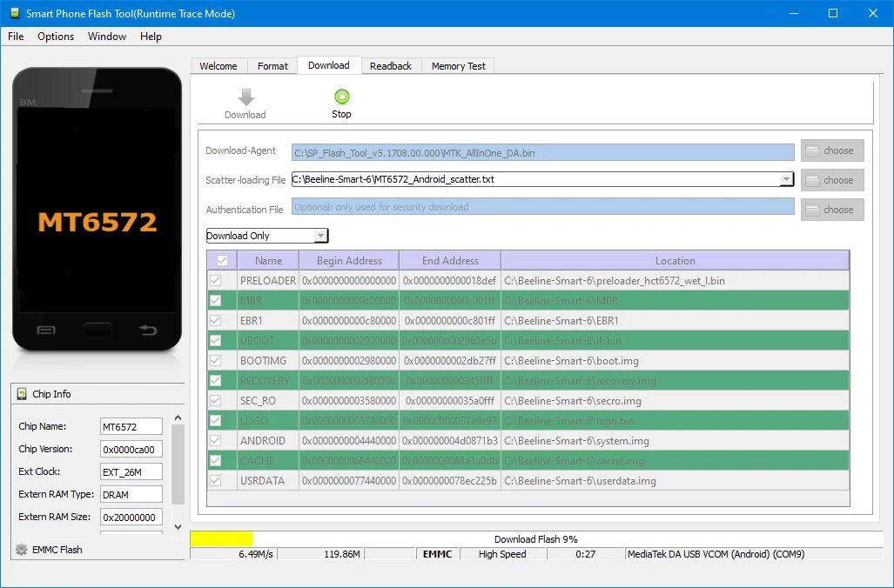
Task: Click the Chip Version 0x0000ca00 field
Action: click(131, 450)
